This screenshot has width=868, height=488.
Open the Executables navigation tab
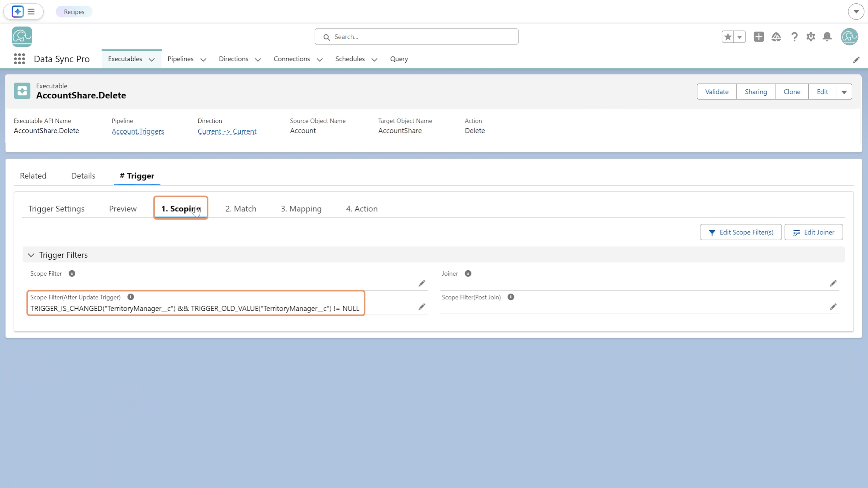(x=125, y=59)
